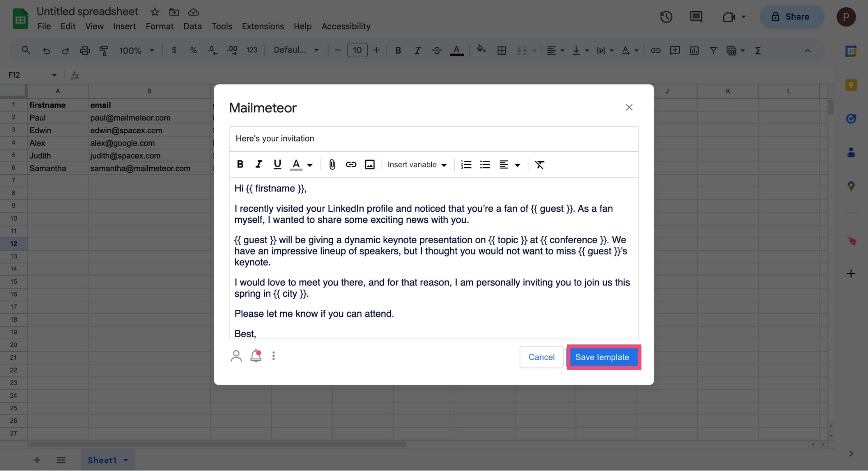Viewport: 868px width, 471px height.
Task: Insert a link in the email editor
Action: (x=351, y=165)
